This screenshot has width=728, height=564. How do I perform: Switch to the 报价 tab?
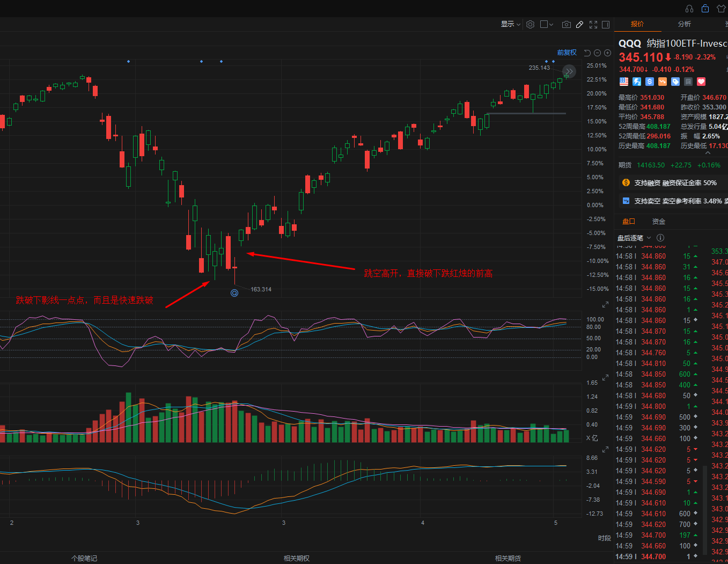tap(637, 24)
